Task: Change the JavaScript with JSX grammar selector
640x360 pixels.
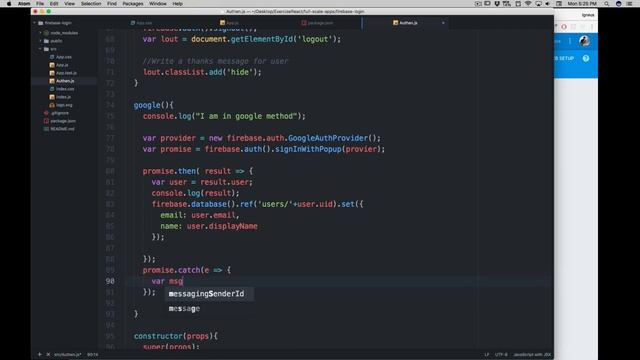Action: [532, 354]
